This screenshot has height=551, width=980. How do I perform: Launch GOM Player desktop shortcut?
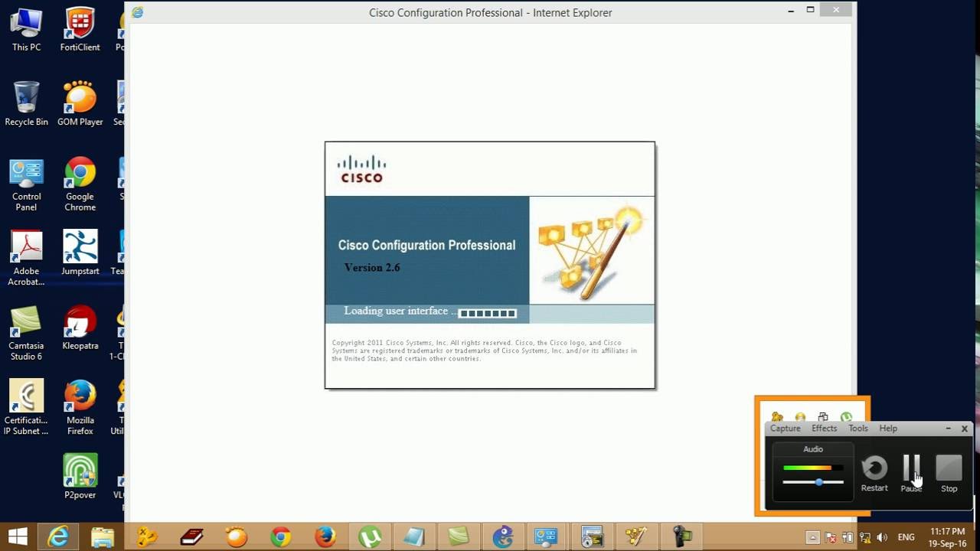(80, 103)
